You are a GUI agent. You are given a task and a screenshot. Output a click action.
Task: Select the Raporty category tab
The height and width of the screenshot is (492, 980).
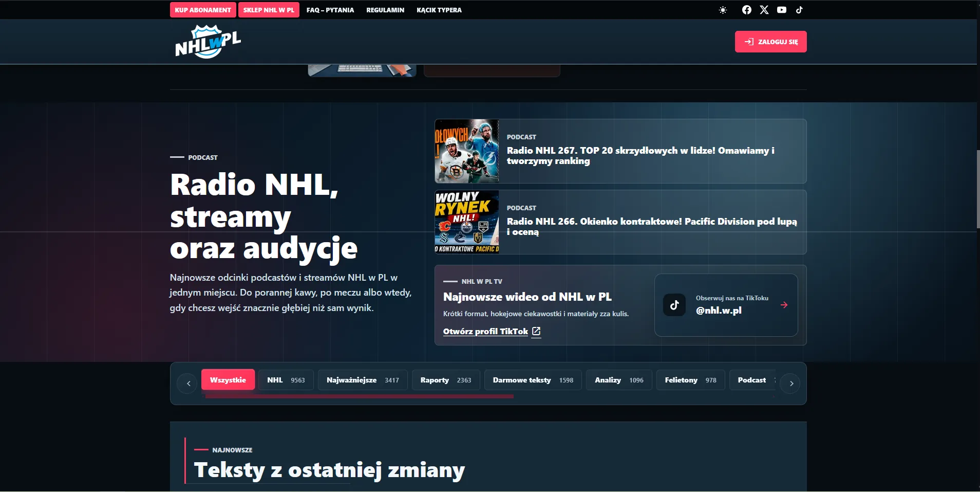point(446,380)
